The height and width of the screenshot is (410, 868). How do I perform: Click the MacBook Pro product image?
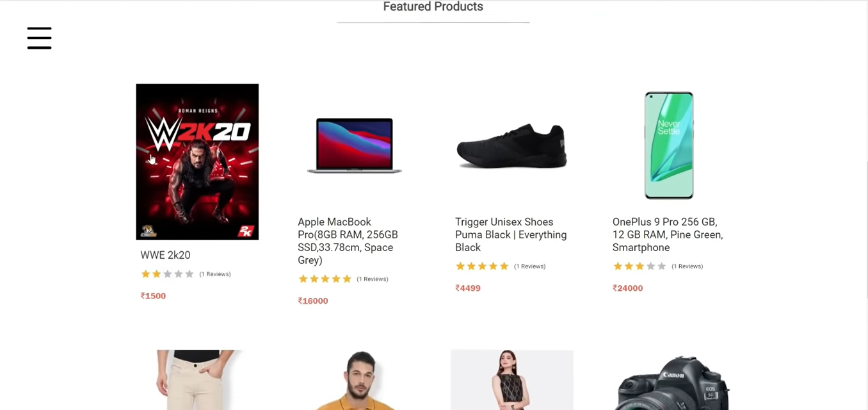tap(354, 145)
